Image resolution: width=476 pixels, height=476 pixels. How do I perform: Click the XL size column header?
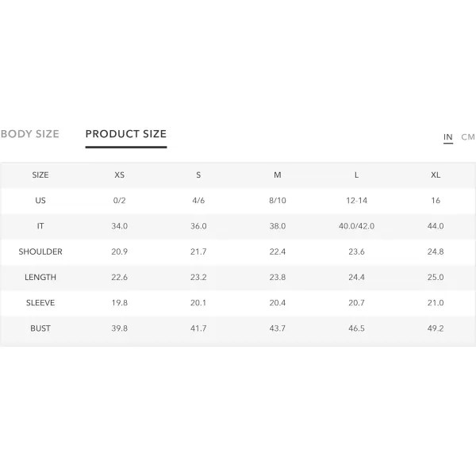pyautogui.click(x=436, y=175)
